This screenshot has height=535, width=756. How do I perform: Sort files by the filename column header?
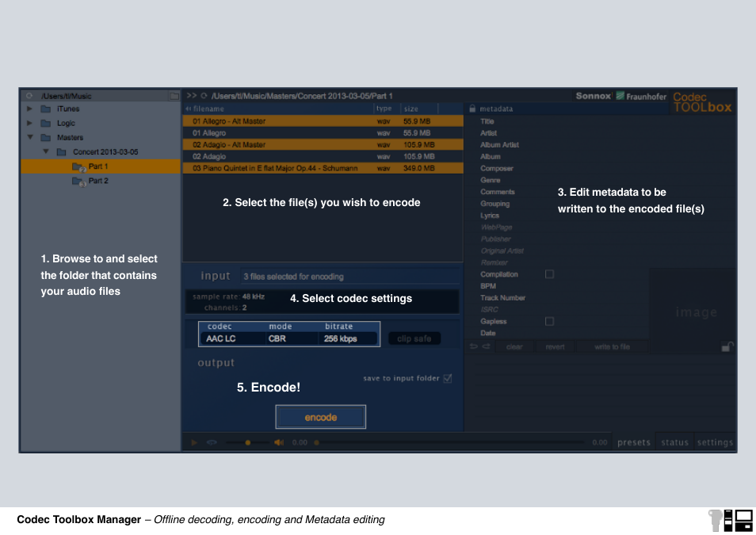pos(280,109)
